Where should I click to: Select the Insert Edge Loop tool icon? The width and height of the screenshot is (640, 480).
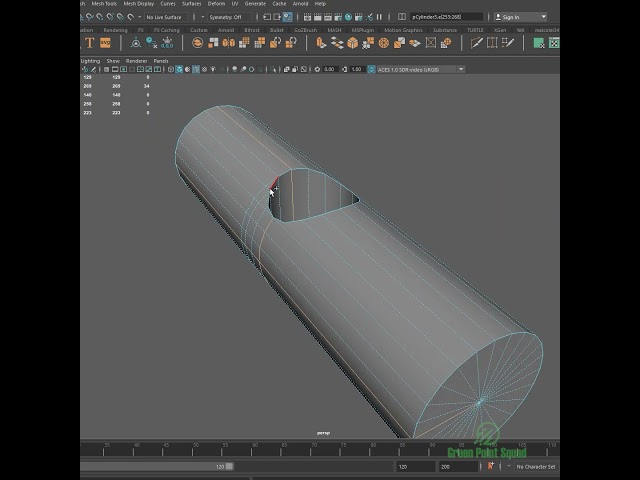(x=492, y=42)
